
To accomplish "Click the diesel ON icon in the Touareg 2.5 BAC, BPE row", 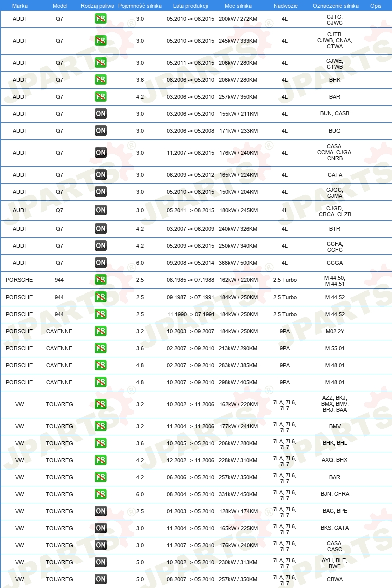I will tap(101, 511).
